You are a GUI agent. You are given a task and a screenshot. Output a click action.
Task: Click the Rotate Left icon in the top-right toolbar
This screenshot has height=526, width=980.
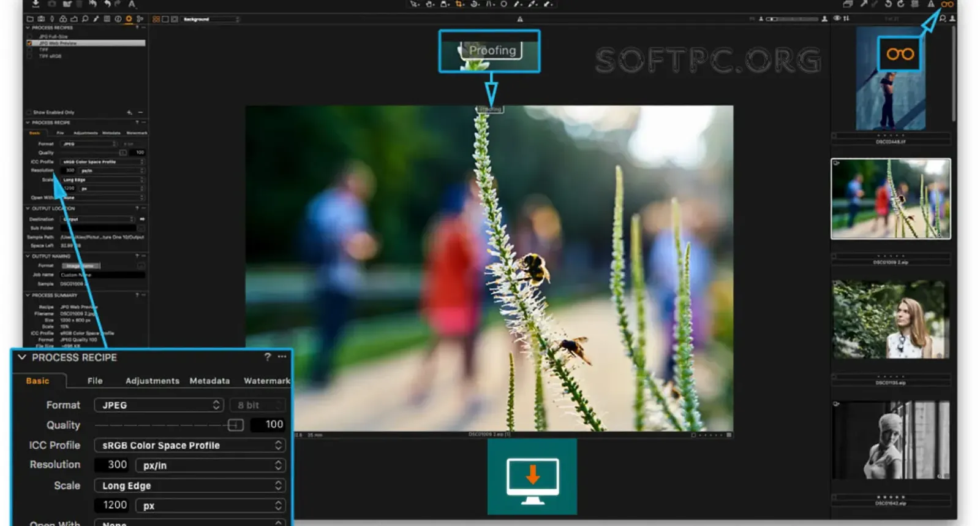tap(888, 4)
